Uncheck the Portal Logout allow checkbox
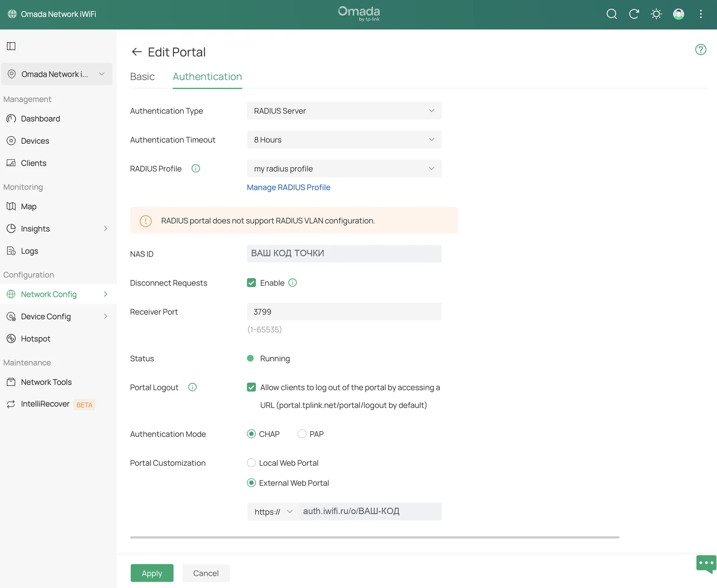The image size is (717, 588). point(251,387)
